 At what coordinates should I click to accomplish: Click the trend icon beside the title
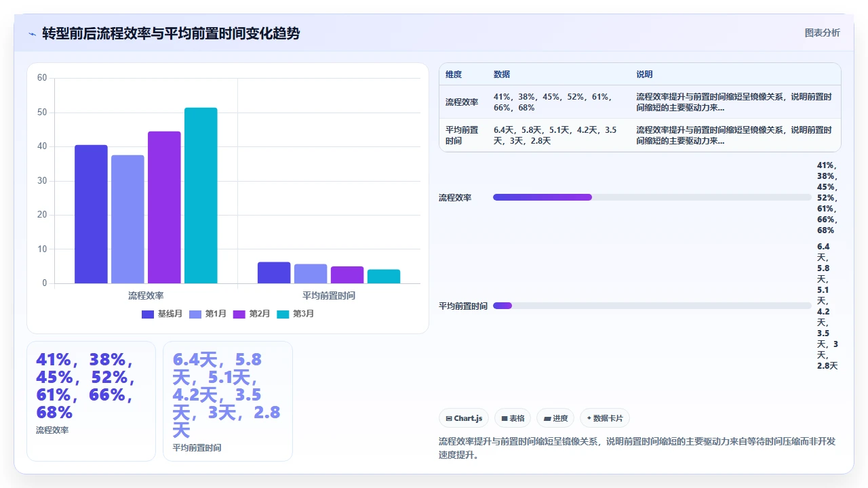[33, 34]
